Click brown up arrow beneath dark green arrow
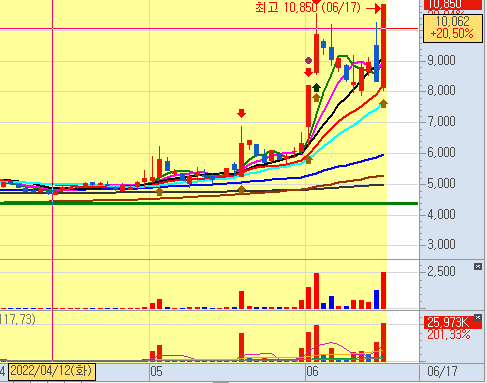The width and height of the screenshot is (487, 383). coord(316,97)
